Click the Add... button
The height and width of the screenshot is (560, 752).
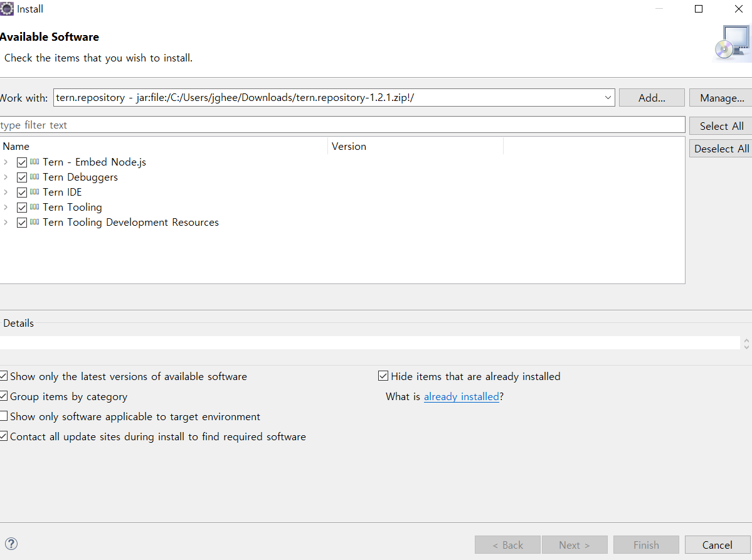coord(652,98)
